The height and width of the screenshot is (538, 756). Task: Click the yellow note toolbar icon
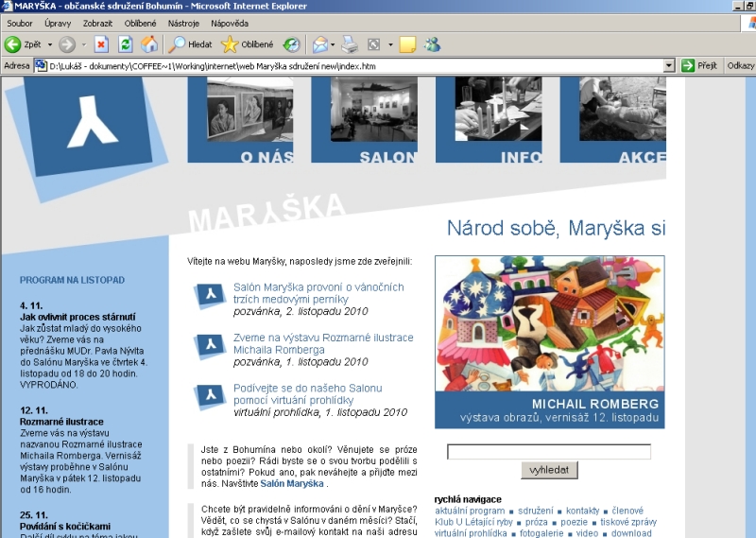(407, 44)
